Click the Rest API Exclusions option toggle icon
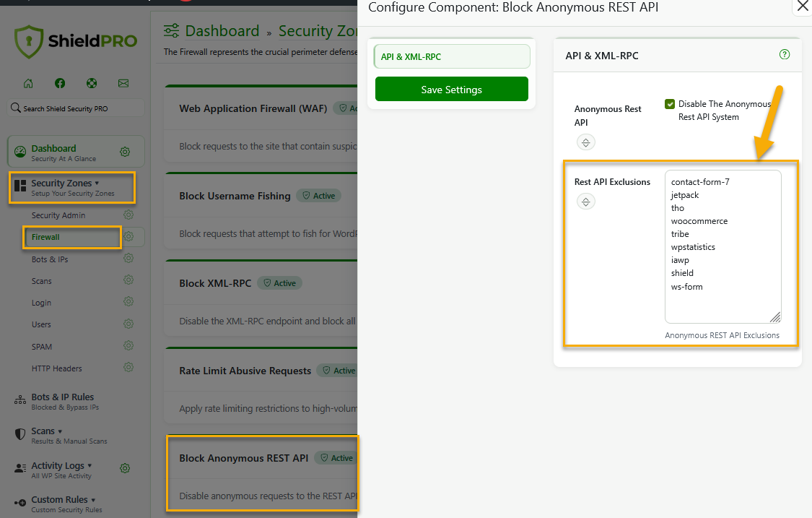Image resolution: width=812 pixels, height=518 pixels. pos(585,201)
